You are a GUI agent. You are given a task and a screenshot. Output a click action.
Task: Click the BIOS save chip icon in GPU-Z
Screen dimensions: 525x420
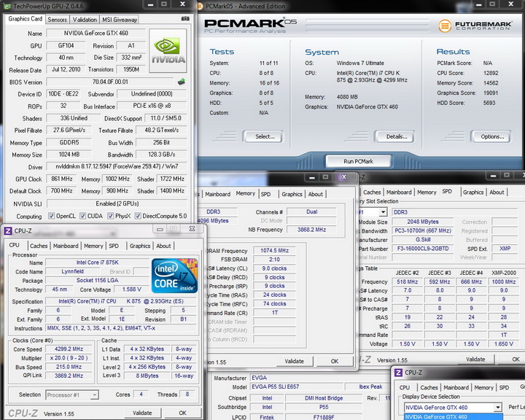pyautogui.click(x=182, y=82)
